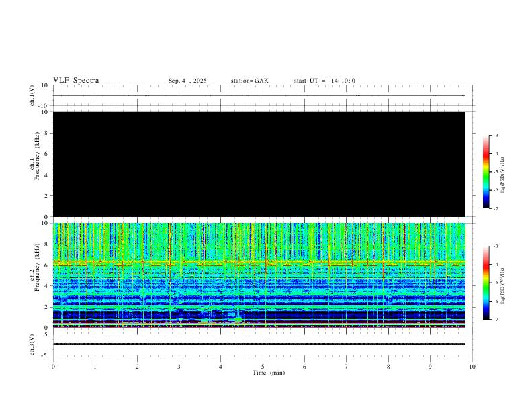
Task: Click the final "10" on the time axis
Action: [x=472, y=367]
